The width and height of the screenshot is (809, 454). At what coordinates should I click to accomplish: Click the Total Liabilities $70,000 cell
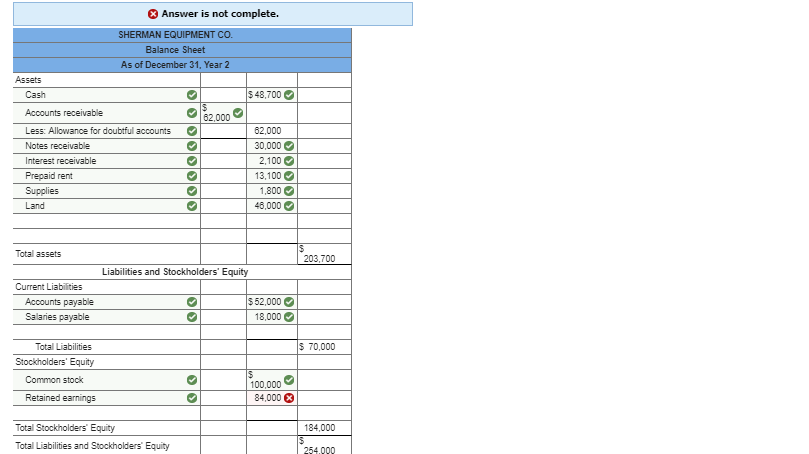coord(325,347)
